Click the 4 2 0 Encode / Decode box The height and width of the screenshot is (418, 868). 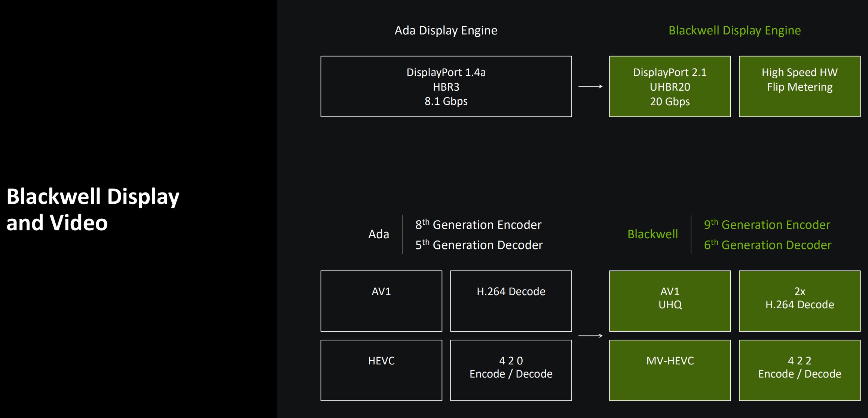[511, 370]
